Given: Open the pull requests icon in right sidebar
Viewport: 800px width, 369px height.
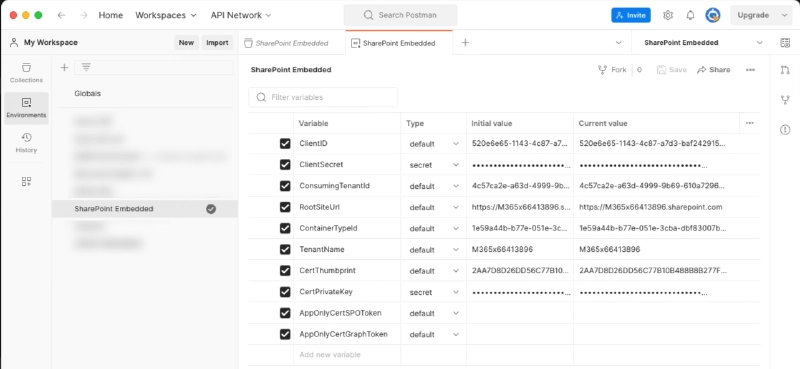Looking at the screenshot, I should click(x=785, y=70).
